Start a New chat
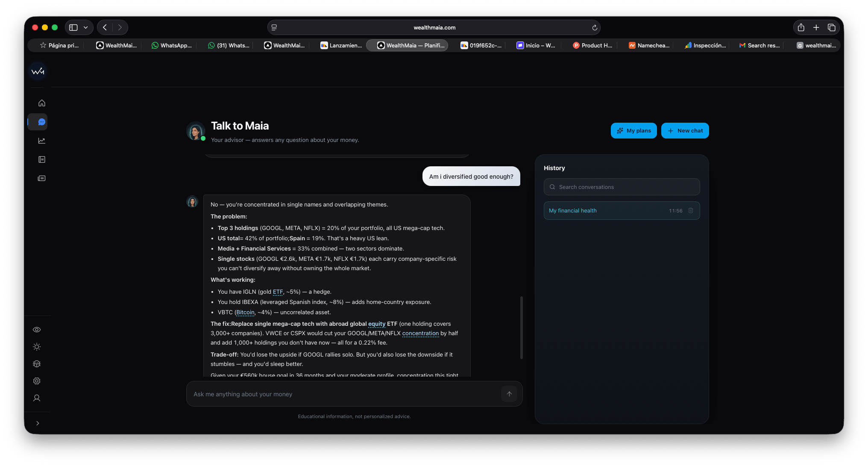868x466 pixels. pos(685,131)
